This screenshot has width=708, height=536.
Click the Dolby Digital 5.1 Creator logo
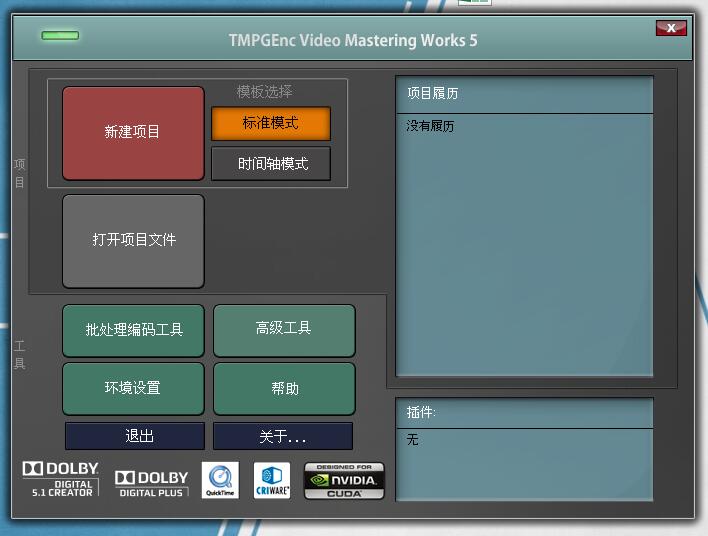61,480
